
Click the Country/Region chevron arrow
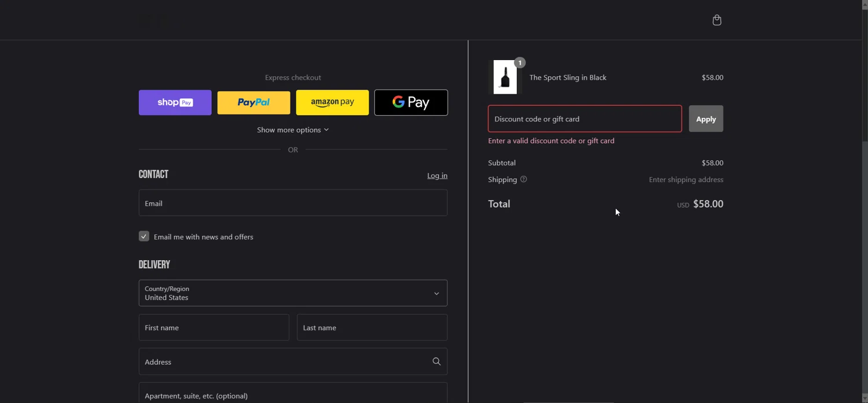click(x=436, y=294)
